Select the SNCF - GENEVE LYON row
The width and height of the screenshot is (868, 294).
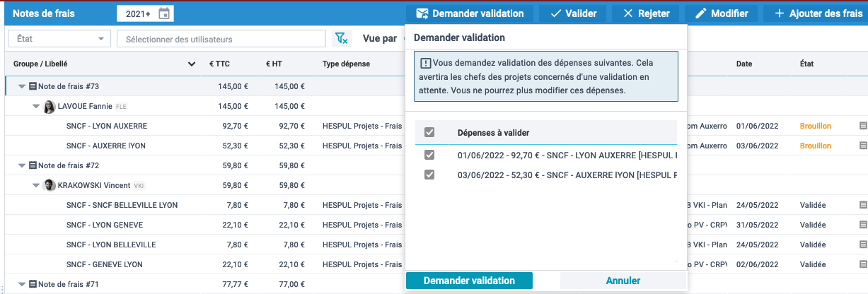[x=104, y=264]
